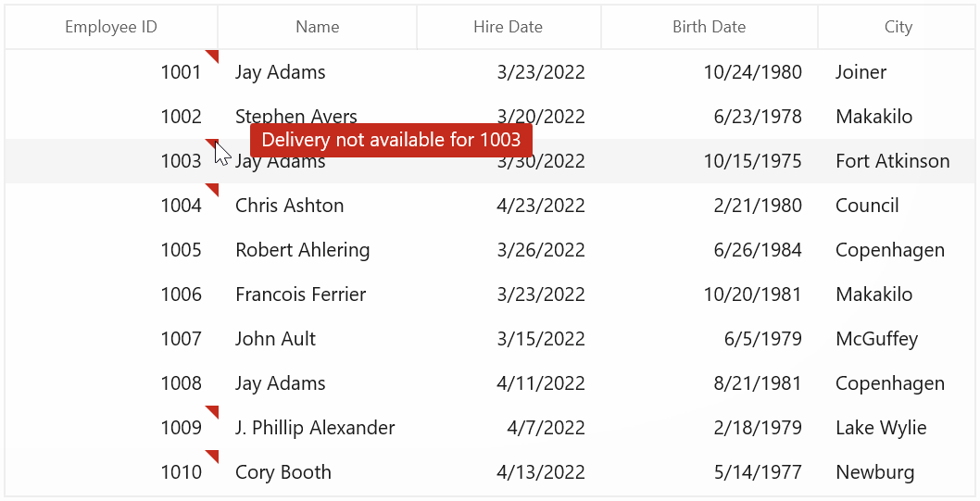Select birth date 2/21/1980
980x501 pixels.
coord(758,206)
